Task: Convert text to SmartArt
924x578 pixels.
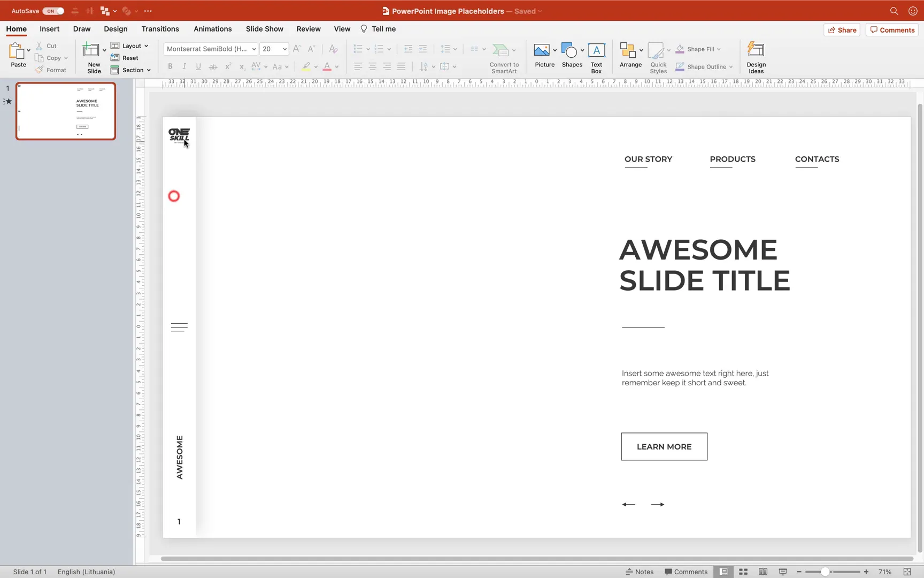Action: 504,58
